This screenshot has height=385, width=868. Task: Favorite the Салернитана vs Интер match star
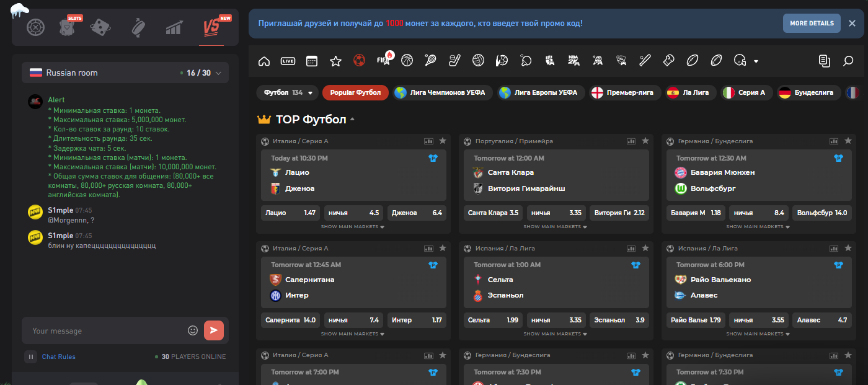(443, 248)
